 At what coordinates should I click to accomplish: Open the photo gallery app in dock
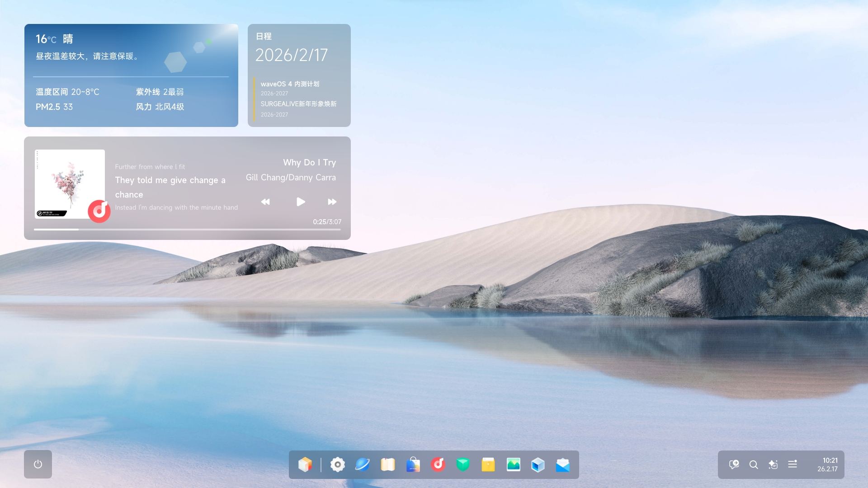(513, 465)
